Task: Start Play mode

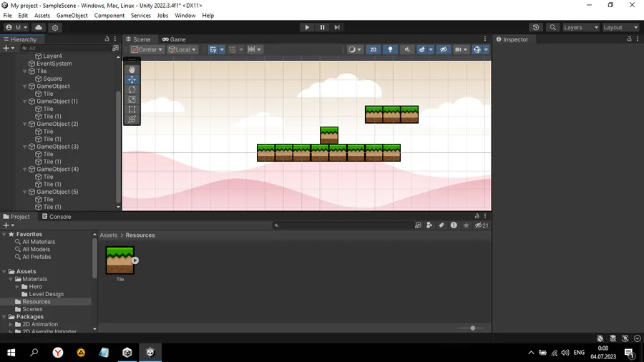Action: (307, 27)
